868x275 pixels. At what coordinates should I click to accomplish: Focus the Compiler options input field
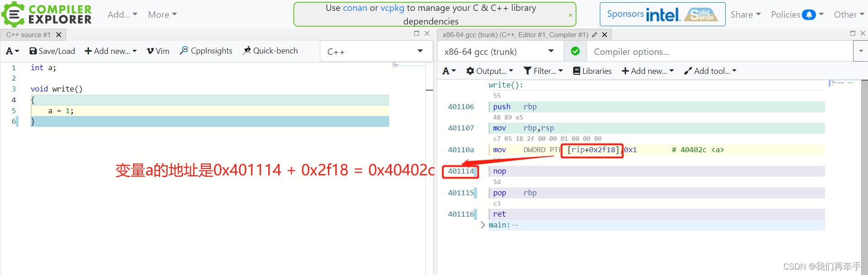(x=719, y=51)
